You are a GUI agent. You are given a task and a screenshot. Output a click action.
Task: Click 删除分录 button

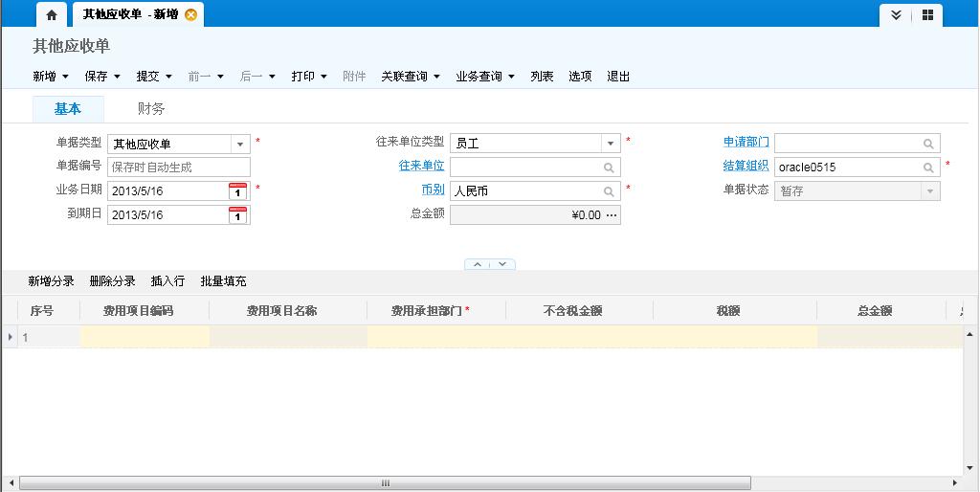click(113, 281)
